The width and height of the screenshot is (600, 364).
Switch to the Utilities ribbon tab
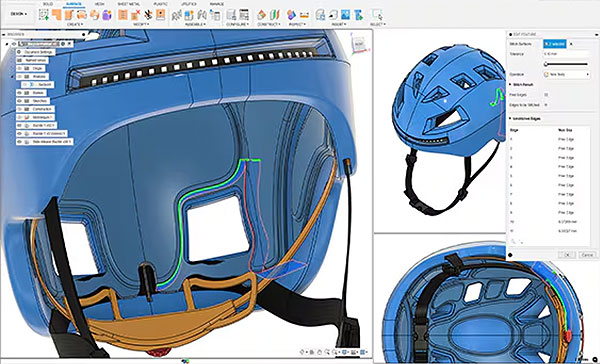(x=189, y=4)
